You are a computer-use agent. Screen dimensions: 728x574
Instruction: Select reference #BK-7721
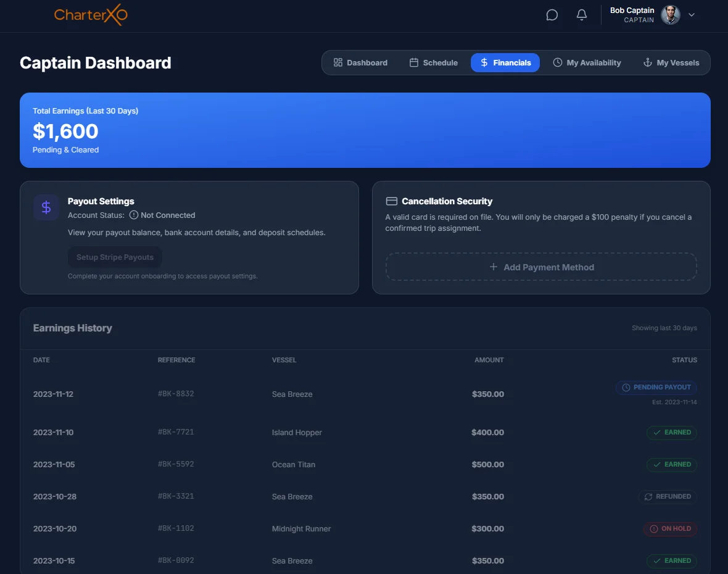(x=176, y=432)
